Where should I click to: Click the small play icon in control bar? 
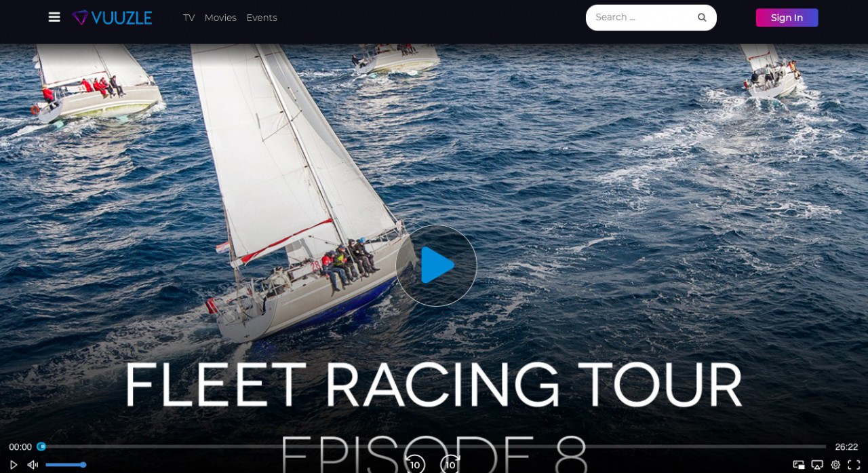pyautogui.click(x=13, y=465)
